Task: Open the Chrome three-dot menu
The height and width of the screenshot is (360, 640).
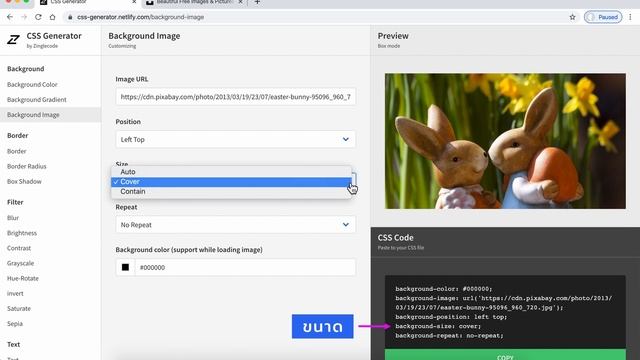Action: pyautogui.click(x=630, y=17)
